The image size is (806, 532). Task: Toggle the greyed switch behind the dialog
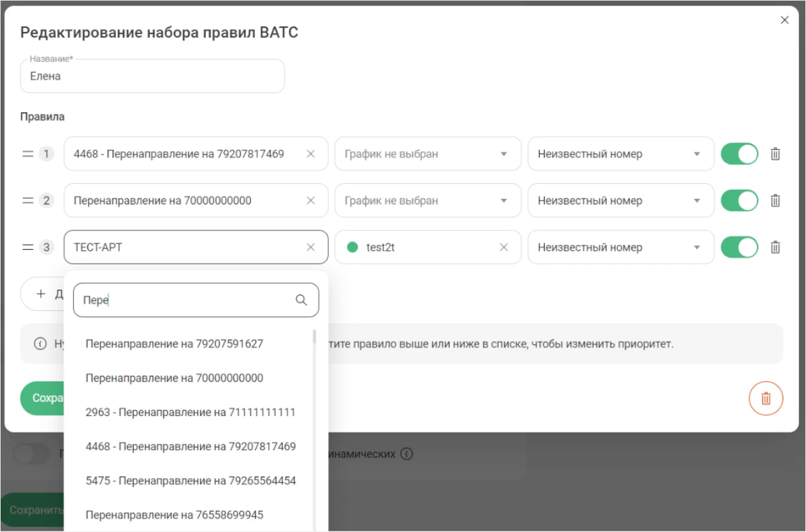[x=31, y=454]
